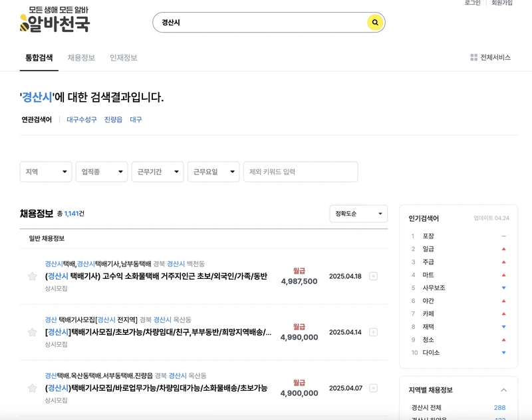
Task: Switch to the 채용정보 tab
Action: [x=81, y=58]
